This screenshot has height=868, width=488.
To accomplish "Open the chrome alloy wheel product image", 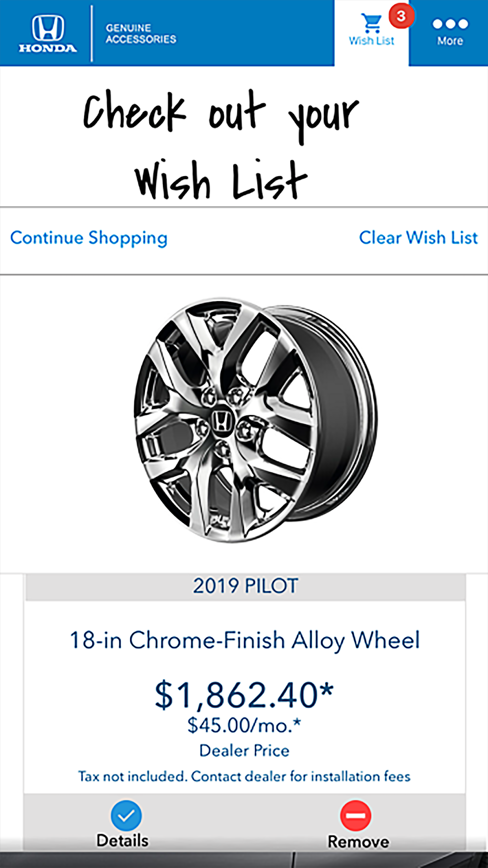I will tap(255, 420).
